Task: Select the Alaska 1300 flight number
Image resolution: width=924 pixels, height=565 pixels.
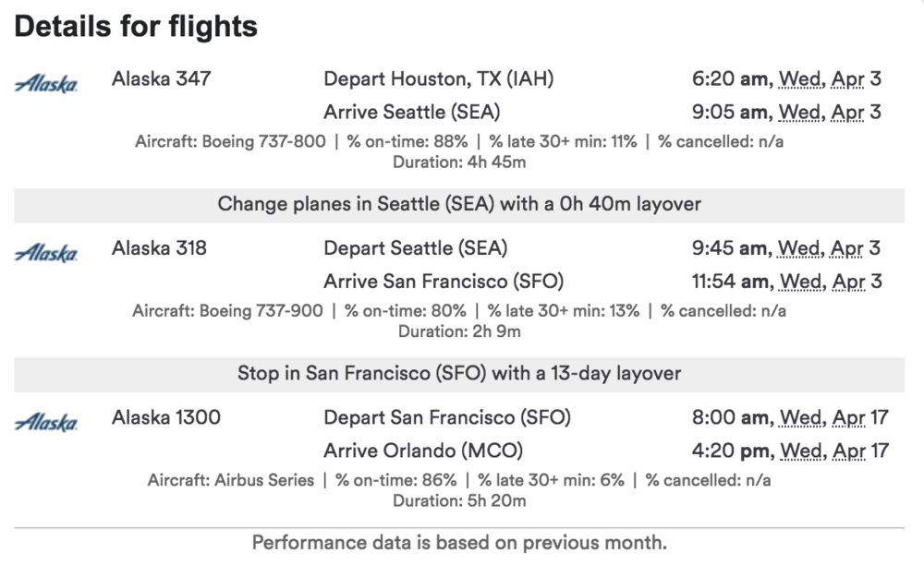Action: click(166, 417)
